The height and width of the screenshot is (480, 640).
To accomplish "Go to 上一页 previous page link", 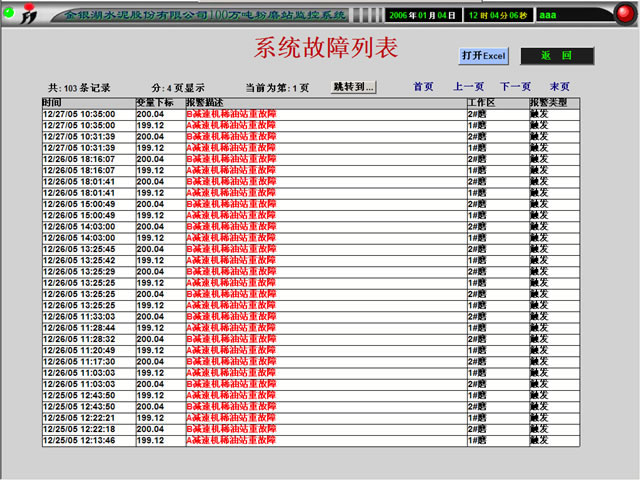I will pyautogui.click(x=469, y=87).
